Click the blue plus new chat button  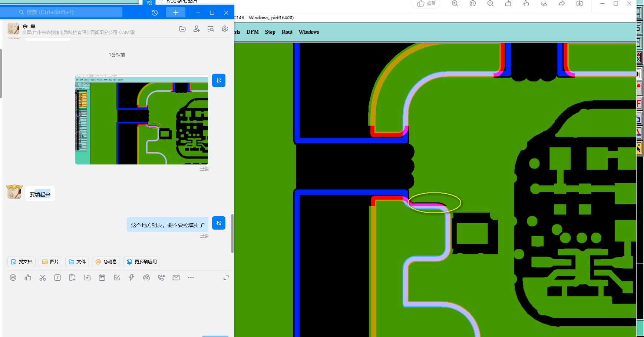176,13
